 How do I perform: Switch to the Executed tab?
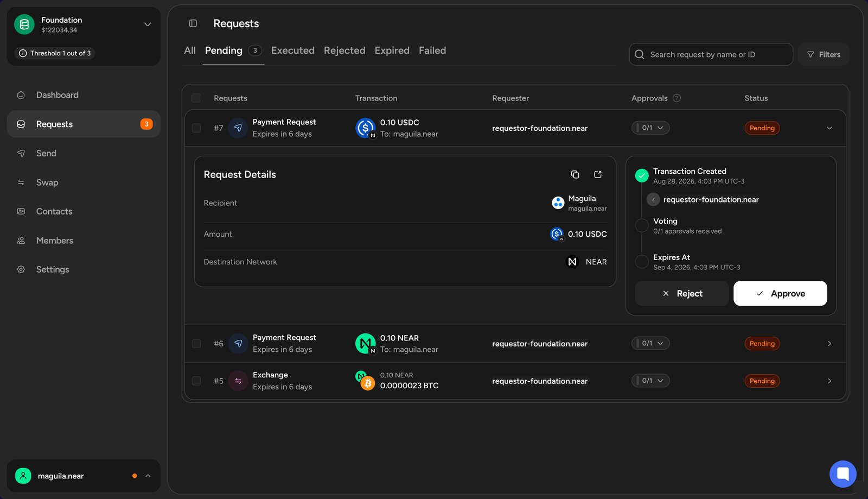[293, 50]
